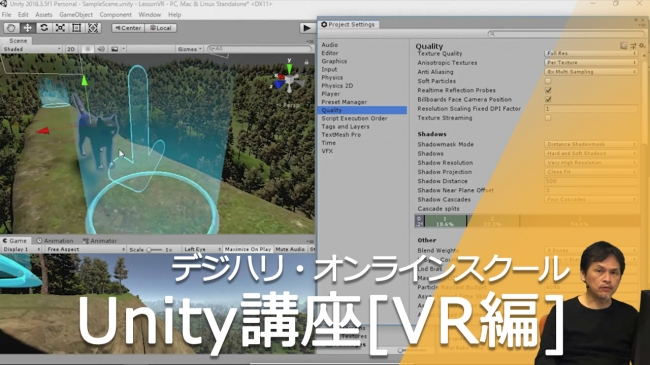The height and width of the screenshot is (365, 650).
Task: Select the Rect Transform tool
Action: [x=77, y=28]
